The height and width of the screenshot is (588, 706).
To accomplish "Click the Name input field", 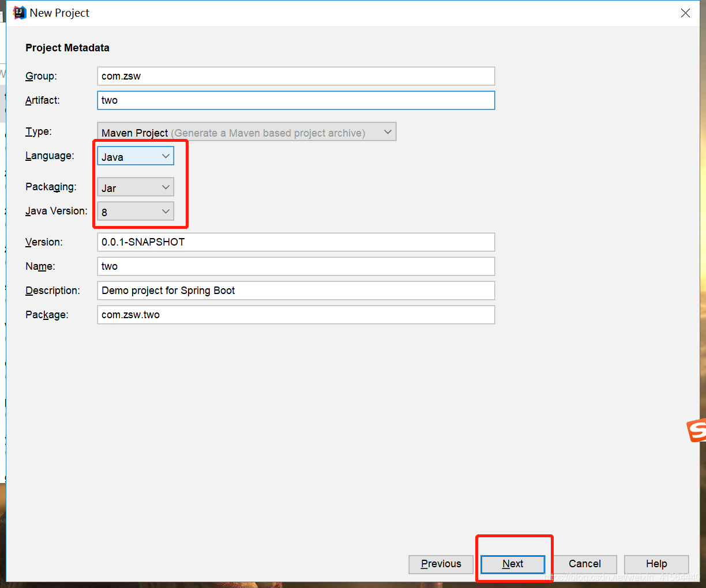I will pyautogui.click(x=296, y=266).
